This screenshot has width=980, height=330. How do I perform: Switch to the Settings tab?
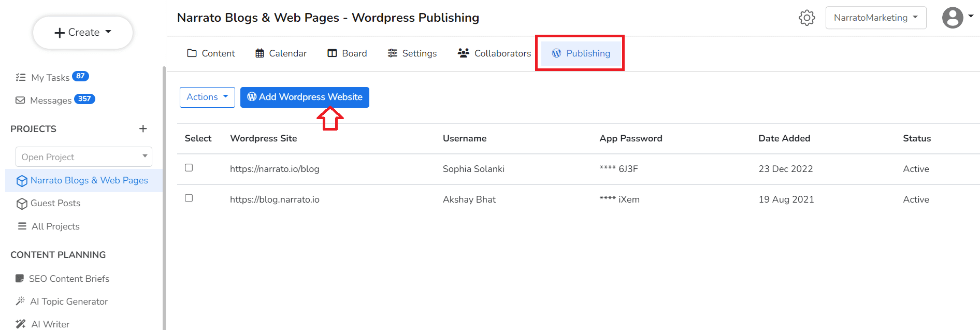click(412, 53)
